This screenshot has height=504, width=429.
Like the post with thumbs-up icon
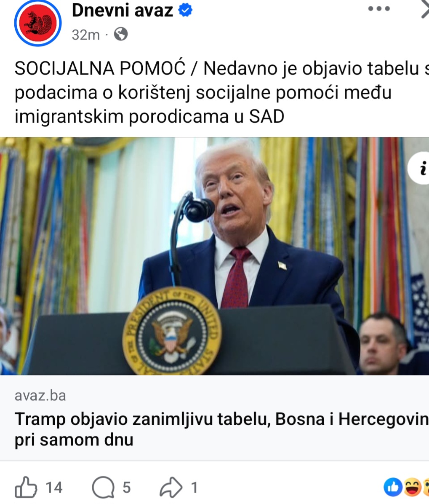pyautogui.click(x=26, y=487)
